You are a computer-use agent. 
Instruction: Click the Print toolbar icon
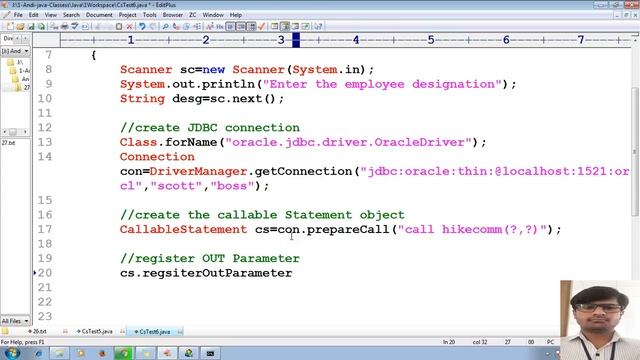[64, 27]
